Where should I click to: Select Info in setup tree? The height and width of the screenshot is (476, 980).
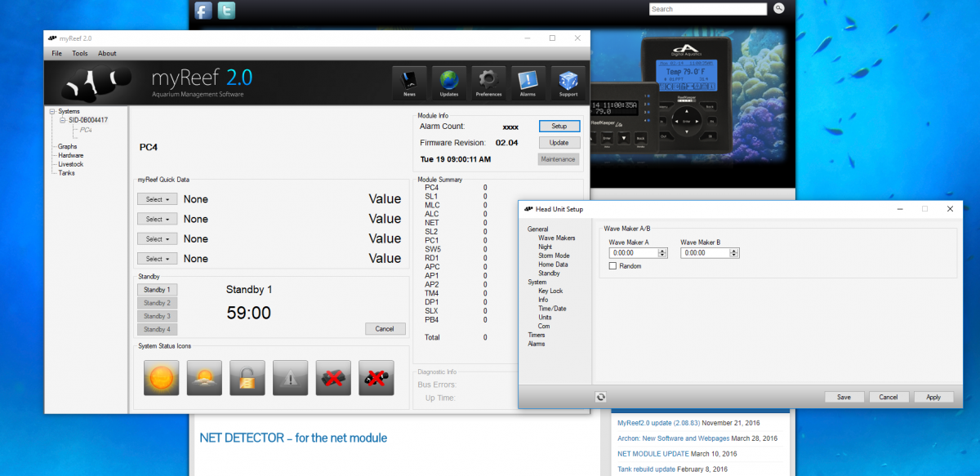point(543,300)
